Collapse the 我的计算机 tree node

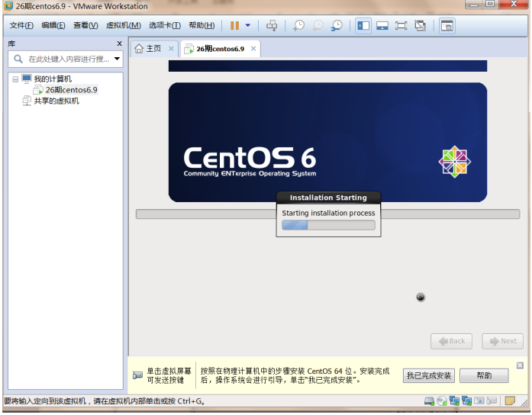click(15, 79)
